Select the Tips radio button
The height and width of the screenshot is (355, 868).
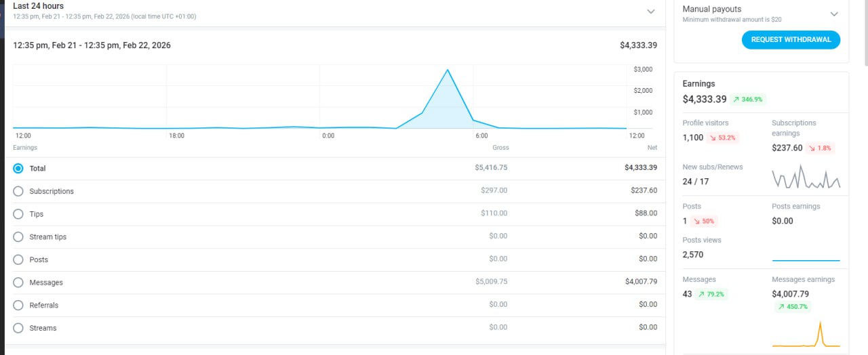(18, 214)
